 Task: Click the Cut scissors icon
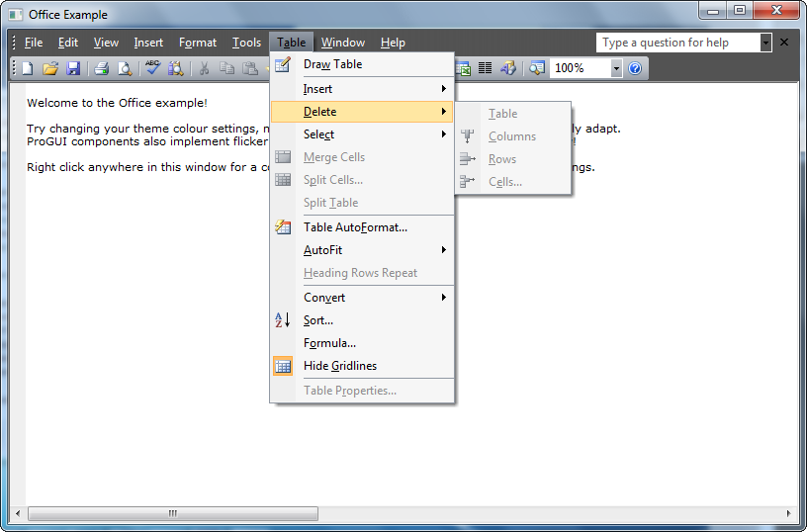204,68
